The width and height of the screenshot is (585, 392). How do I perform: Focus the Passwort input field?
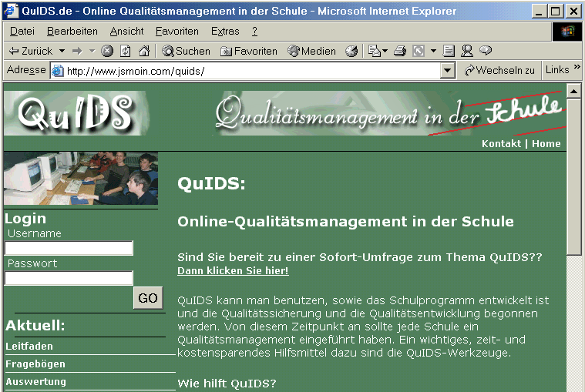69,278
